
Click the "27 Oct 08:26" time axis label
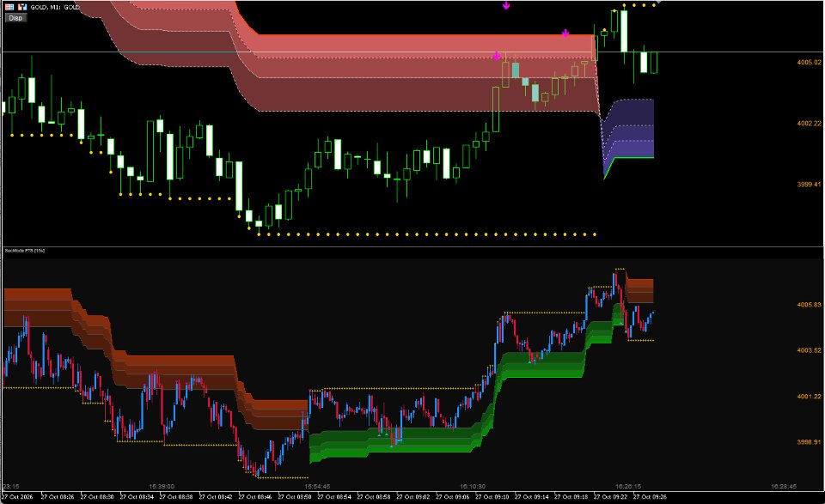pos(58,496)
